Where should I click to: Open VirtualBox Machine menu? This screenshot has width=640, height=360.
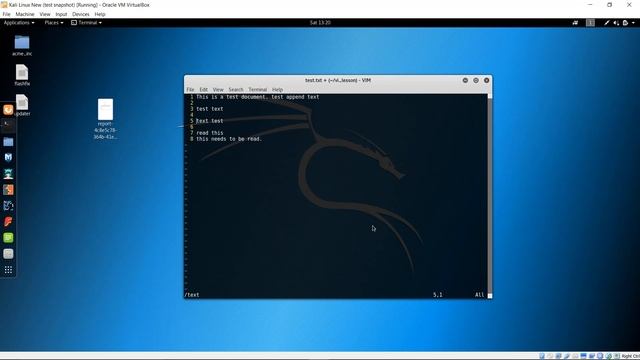[25, 14]
